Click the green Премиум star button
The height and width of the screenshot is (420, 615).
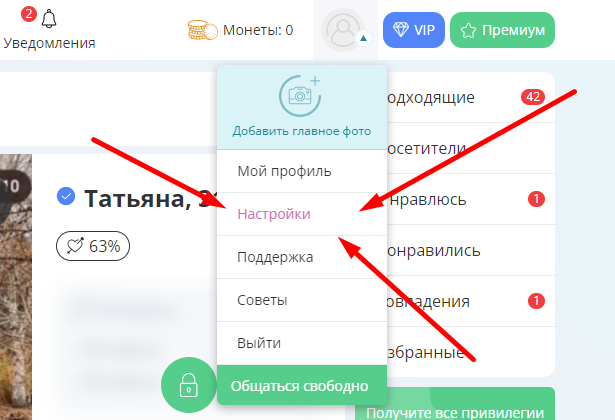point(502,30)
